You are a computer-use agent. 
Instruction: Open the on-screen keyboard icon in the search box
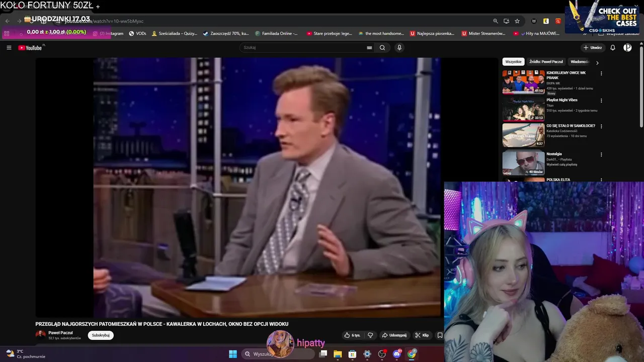pyautogui.click(x=369, y=48)
